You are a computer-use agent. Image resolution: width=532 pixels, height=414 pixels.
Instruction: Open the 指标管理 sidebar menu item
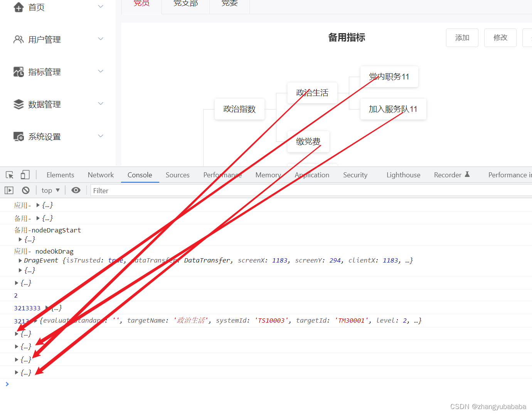pos(58,72)
